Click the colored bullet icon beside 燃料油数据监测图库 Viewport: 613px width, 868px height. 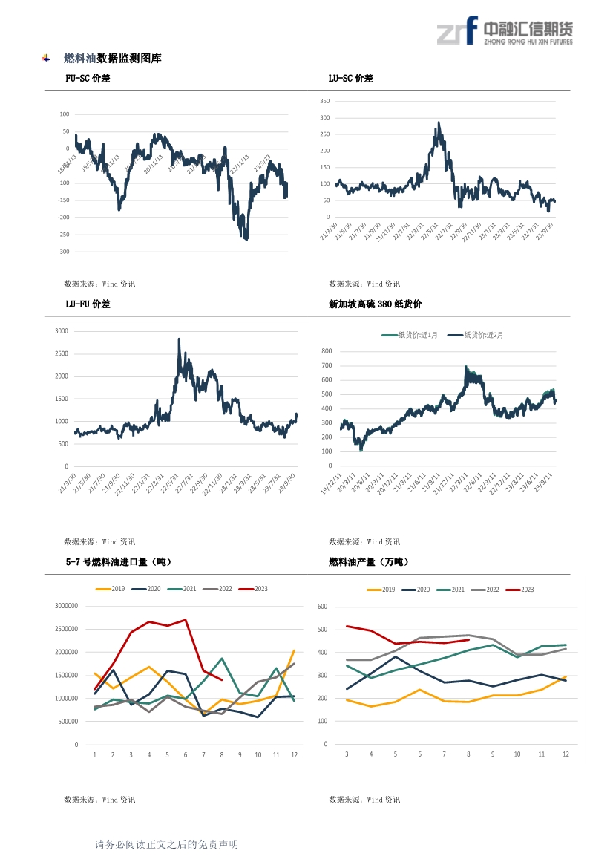point(46,58)
